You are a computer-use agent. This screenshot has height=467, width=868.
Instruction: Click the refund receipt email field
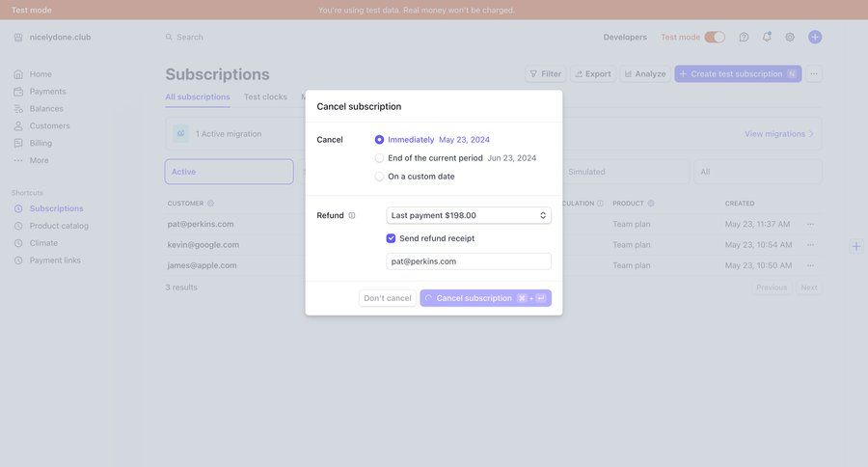coord(469,261)
